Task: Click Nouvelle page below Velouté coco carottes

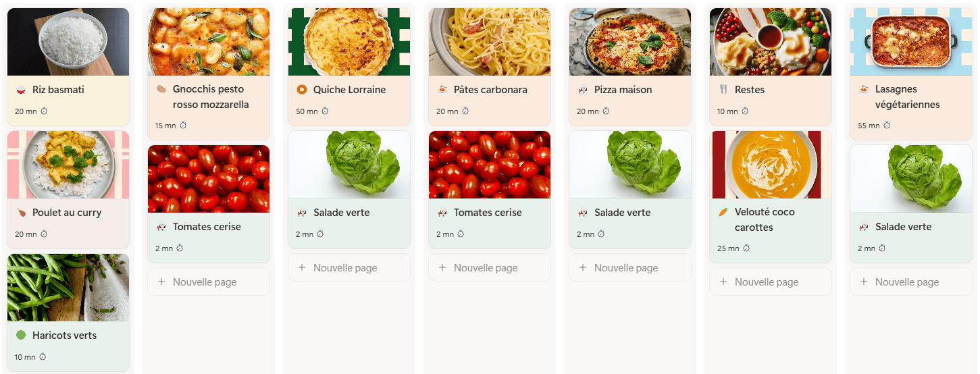Action: click(767, 282)
